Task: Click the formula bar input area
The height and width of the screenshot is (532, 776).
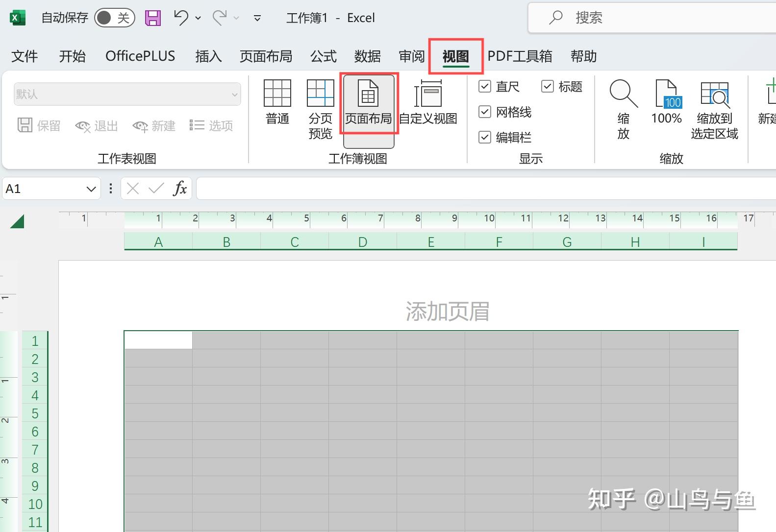Action: pyautogui.click(x=486, y=189)
